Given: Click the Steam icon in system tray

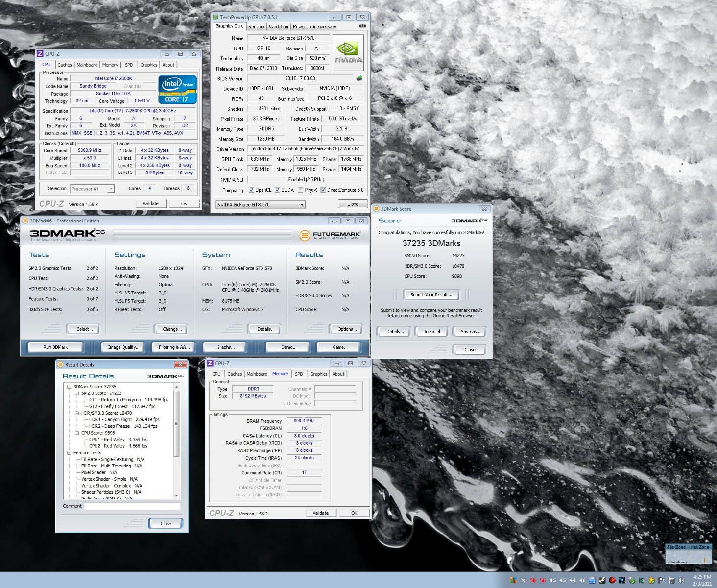Looking at the screenshot, I should tap(602, 580).
